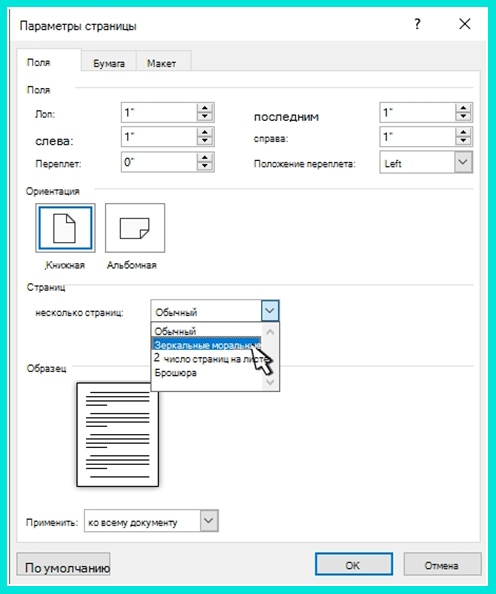Click the help question mark icon
The image size is (496, 594).
pyautogui.click(x=417, y=24)
